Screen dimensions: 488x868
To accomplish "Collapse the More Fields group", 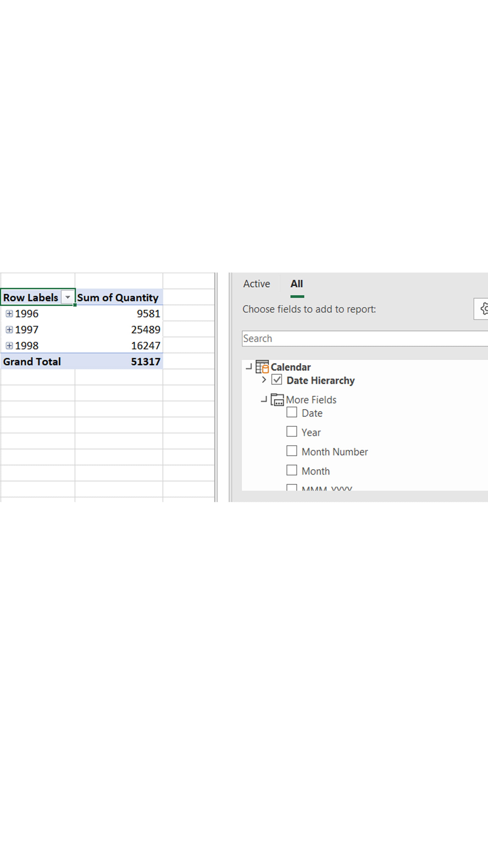I will pyautogui.click(x=264, y=400).
